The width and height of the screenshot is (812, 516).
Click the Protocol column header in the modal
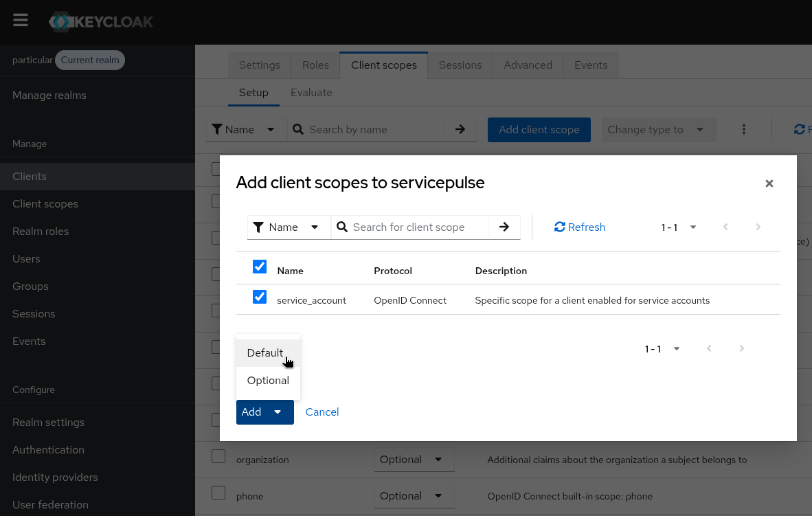click(x=393, y=271)
